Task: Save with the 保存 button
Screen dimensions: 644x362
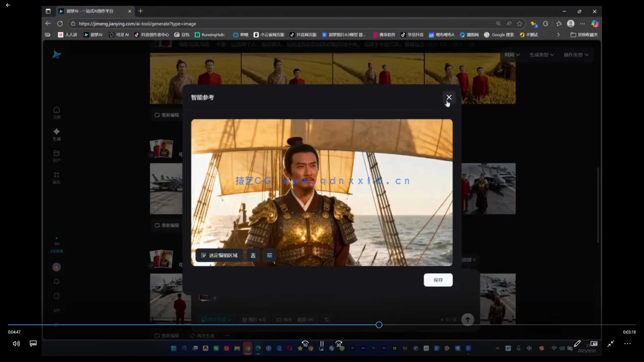Action: click(x=438, y=280)
